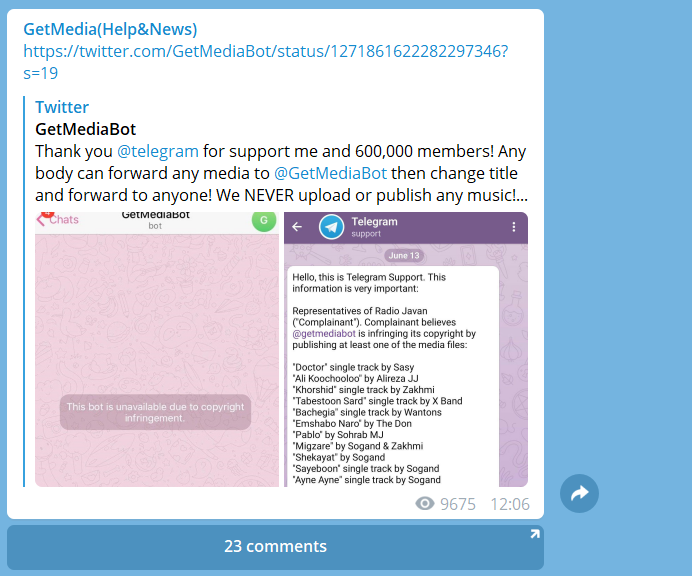This screenshot has height=576, width=692.
Task: Click the June 13 date badge
Action: click(x=404, y=256)
